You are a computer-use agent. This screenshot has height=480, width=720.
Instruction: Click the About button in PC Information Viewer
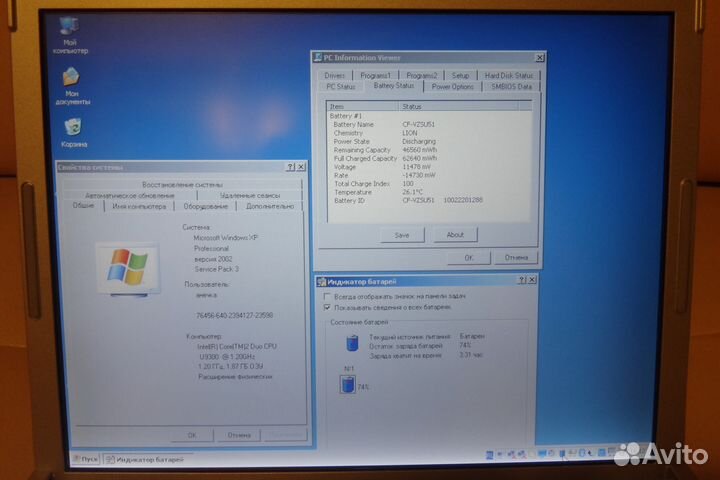click(455, 235)
